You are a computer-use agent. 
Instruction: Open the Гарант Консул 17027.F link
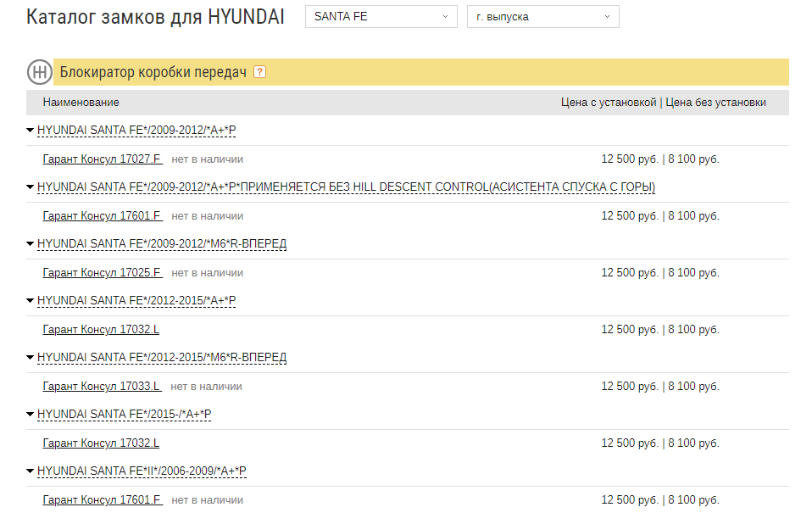[x=103, y=159]
